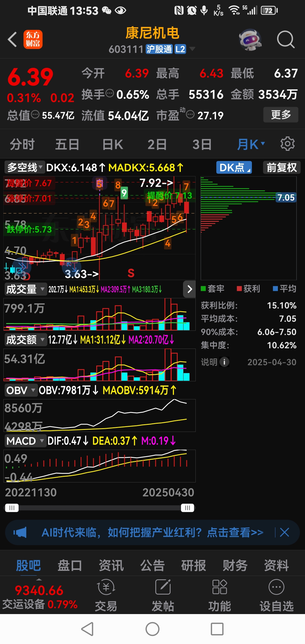Open the 财务 tab
This screenshot has height=644, width=305.
[x=235, y=565]
